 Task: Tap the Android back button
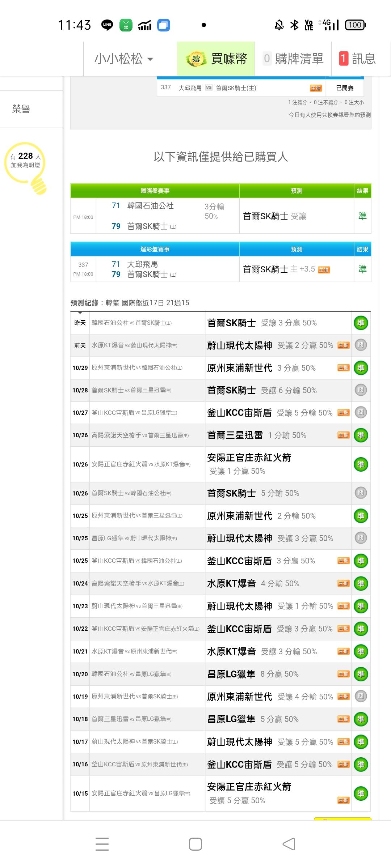click(x=289, y=844)
